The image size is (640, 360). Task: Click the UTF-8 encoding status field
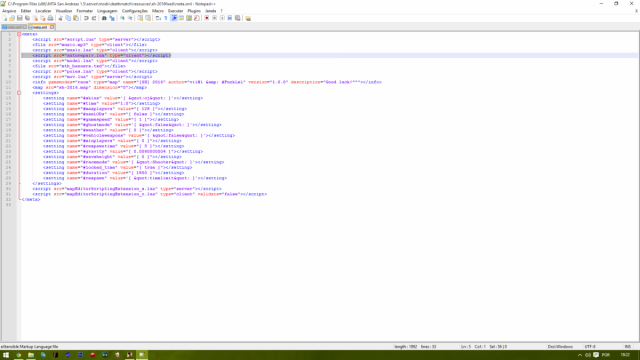coord(590,347)
